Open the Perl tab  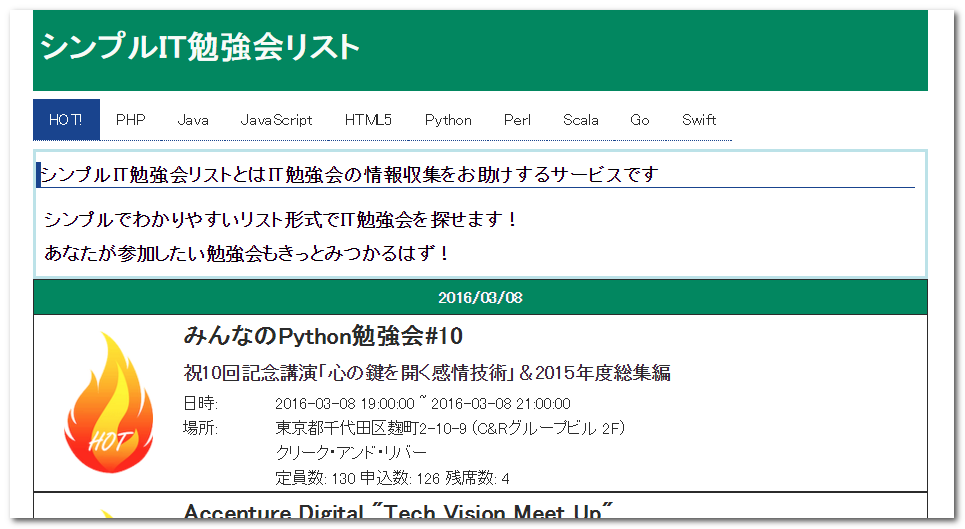pyautogui.click(x=517, y=120)
